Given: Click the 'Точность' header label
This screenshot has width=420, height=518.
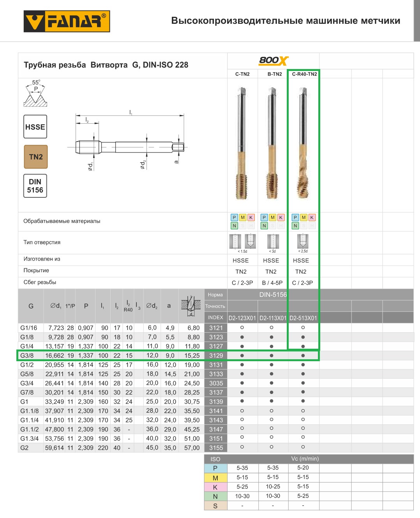Looking at the screenshot, I should pyautogui.click(x=215, y=306).
